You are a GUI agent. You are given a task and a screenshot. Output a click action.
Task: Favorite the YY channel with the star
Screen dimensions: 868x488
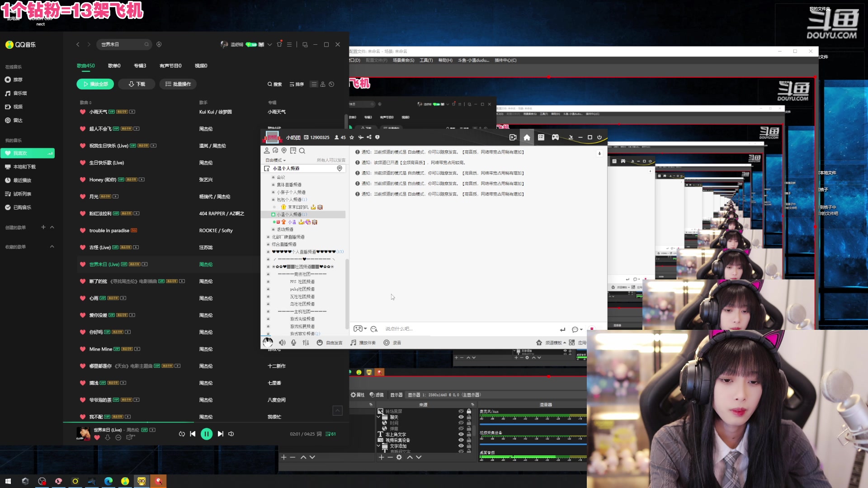352,137
